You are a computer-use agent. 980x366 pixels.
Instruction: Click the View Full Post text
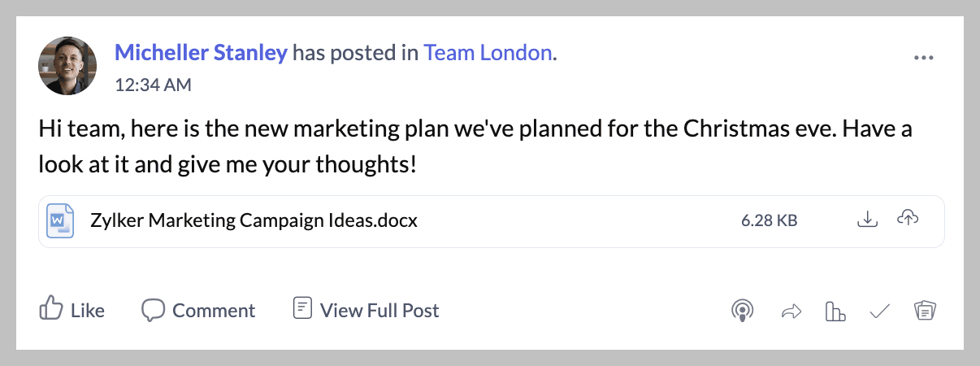click(x=379, y=311)
